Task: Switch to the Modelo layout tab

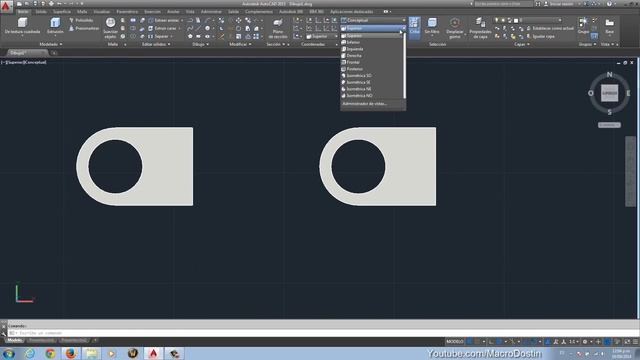Action: tap(15, 340)
